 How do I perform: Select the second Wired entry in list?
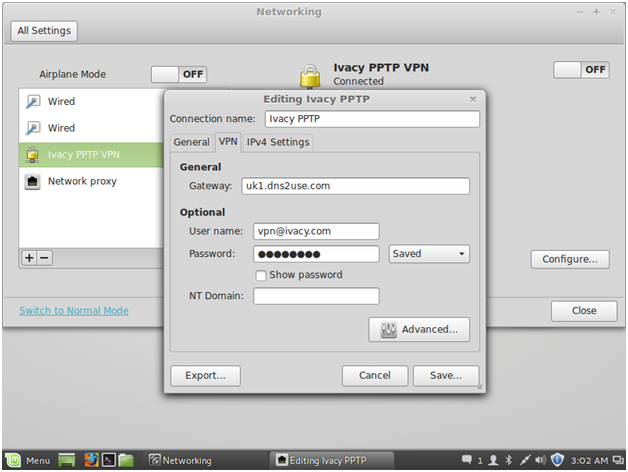tap(91, 128)
